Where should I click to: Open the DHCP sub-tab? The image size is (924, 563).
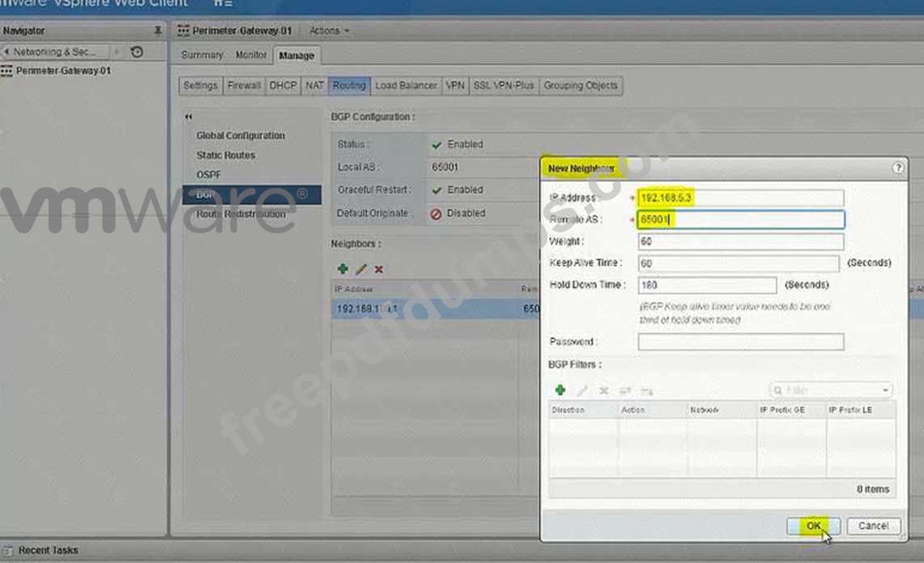[283, 86]
